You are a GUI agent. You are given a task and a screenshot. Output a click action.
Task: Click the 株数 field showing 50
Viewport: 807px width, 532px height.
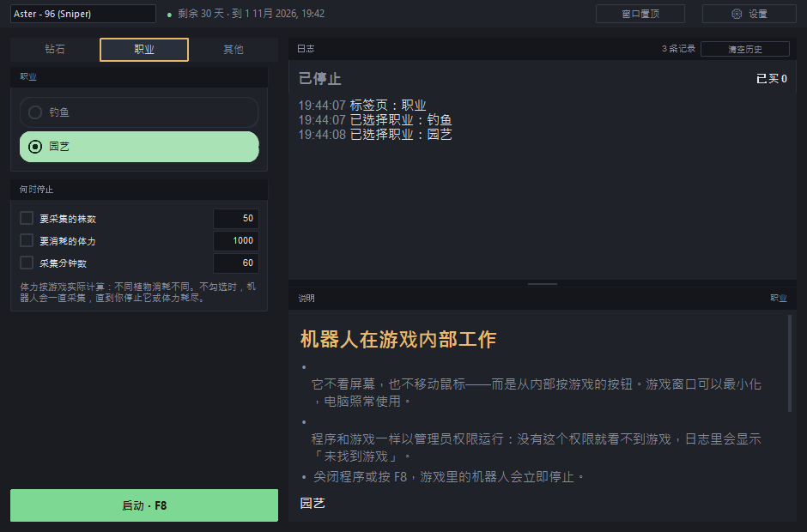[x=236, y=218]
